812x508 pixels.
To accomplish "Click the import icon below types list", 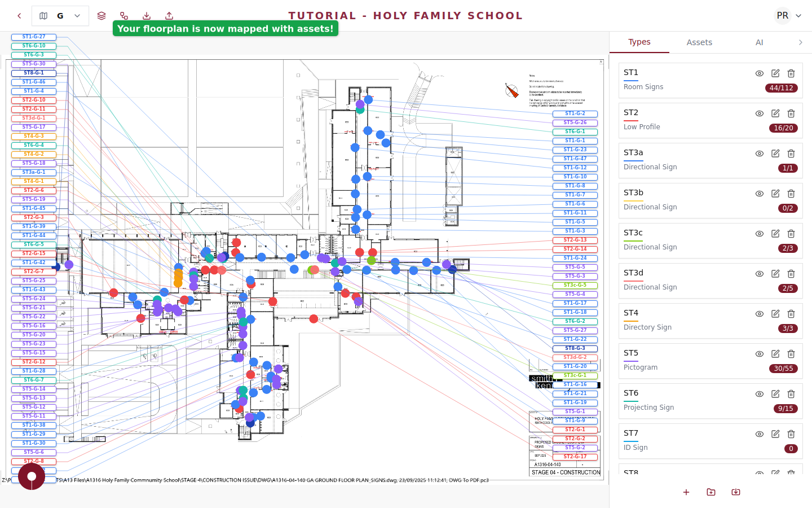I will [x=736, y=492].
